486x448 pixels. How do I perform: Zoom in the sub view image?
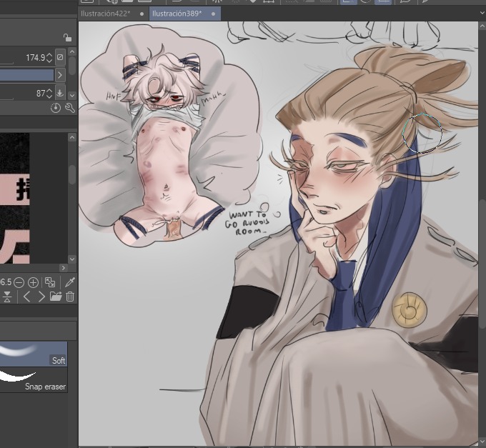point(33,282)
